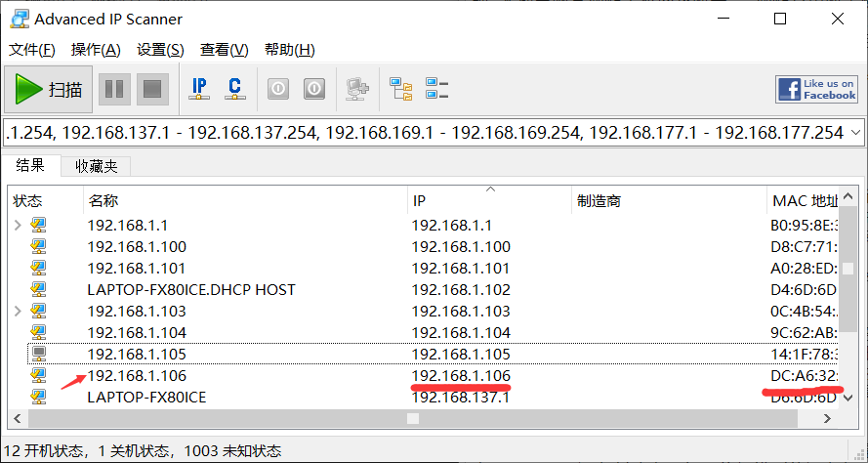Open the 文件(F) menu
868x463 pixels.
(32, 50)
